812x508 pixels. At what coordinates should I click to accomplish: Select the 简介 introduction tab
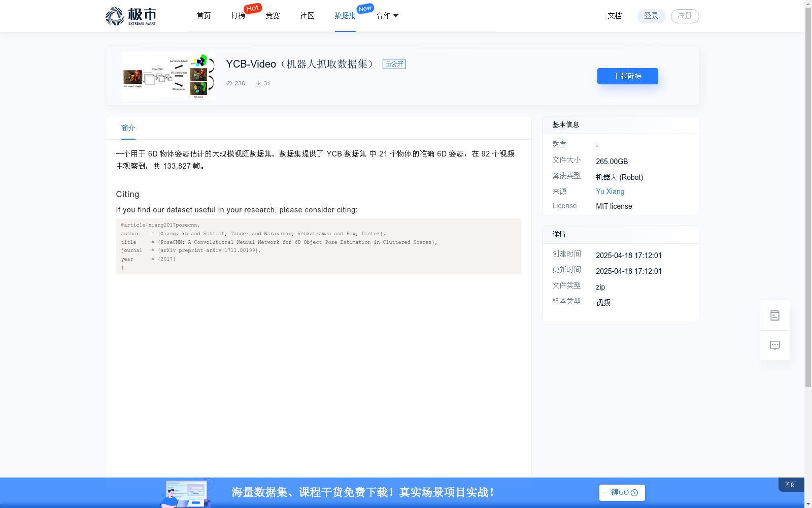tap(128, 128)
